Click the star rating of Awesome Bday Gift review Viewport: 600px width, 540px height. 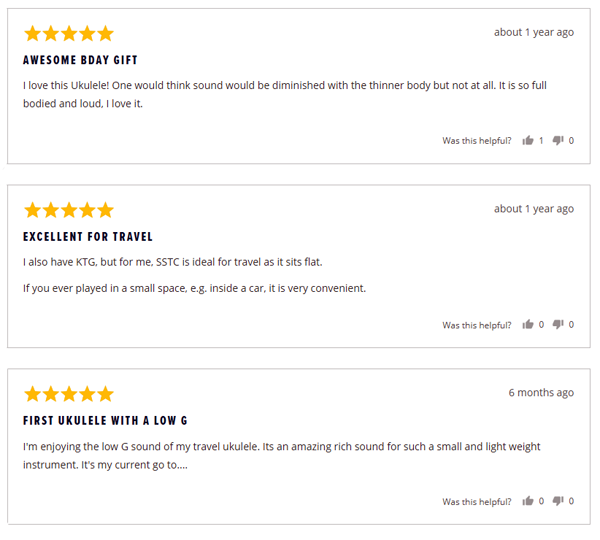click(69, 33)
